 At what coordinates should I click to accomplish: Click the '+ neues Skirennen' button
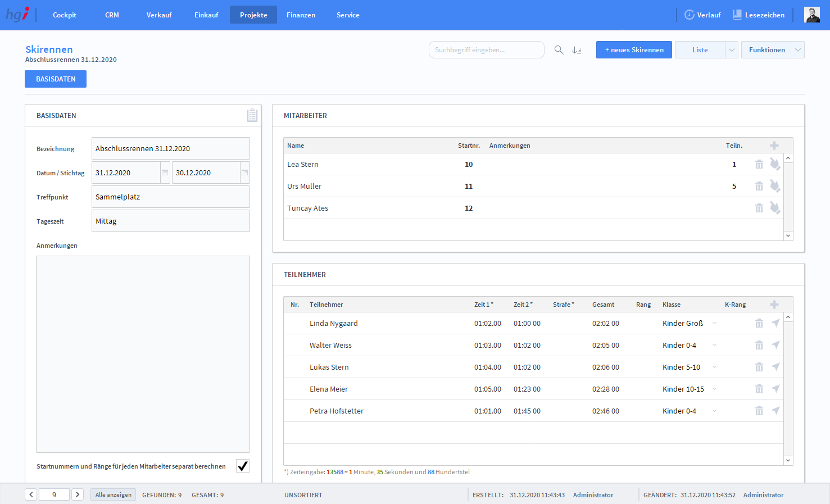click(x=634, y=50)
